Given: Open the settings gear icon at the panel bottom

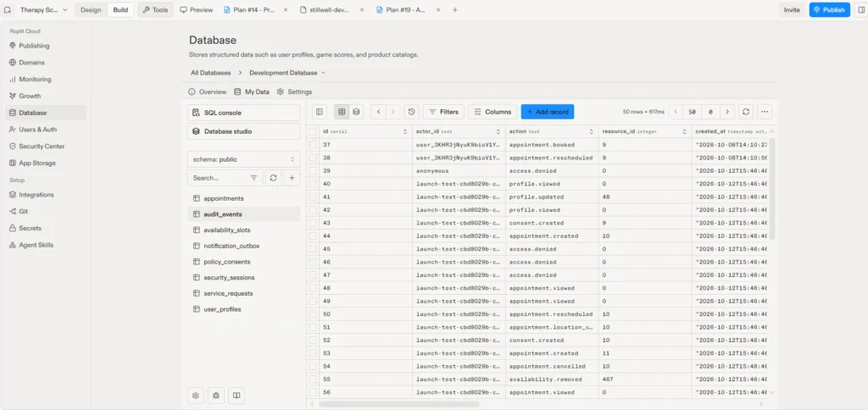Looking at the screenshot, I should 196,396.
